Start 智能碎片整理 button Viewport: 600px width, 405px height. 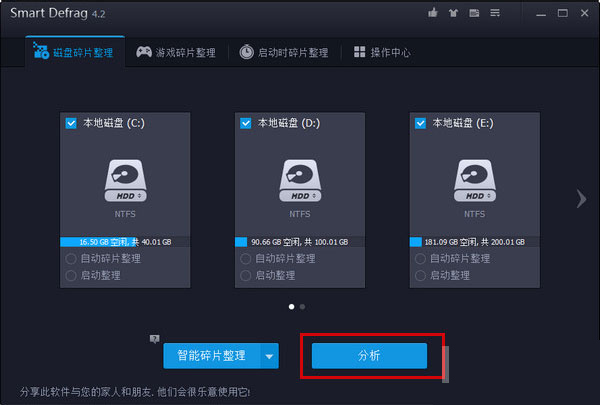tap(212, 356)
